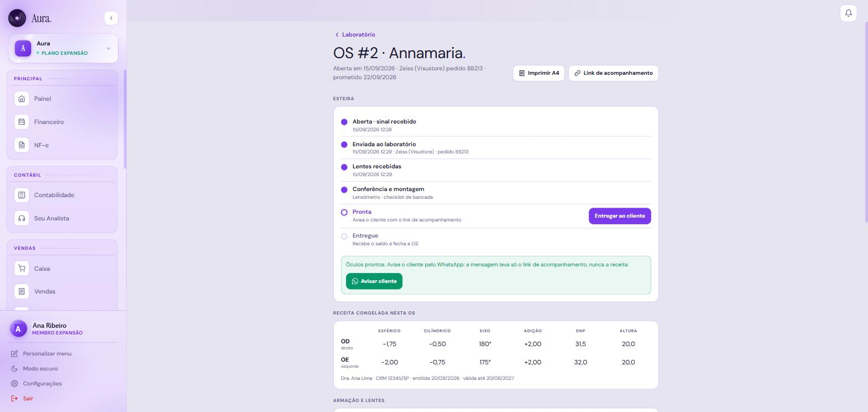Go back to Laboratório
The width and height of the screenshot is (868, 412).
tap(354, 34)
